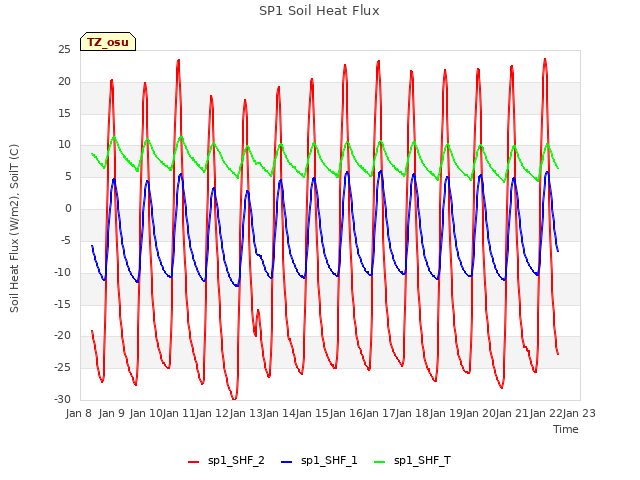Toggle the sp1_SHF_T legend entry

point(412,461)
